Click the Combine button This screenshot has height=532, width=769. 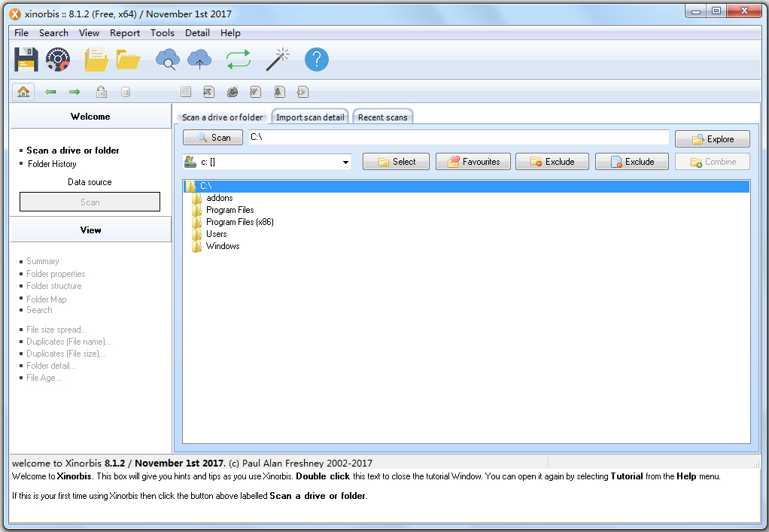pos(712,161)
